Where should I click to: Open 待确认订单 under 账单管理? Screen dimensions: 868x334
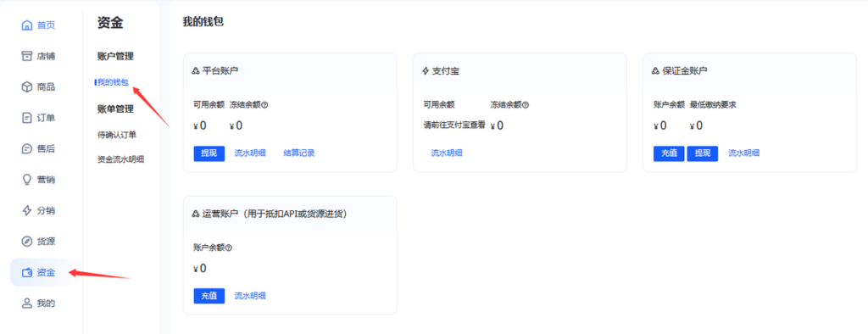click(117, 135)
